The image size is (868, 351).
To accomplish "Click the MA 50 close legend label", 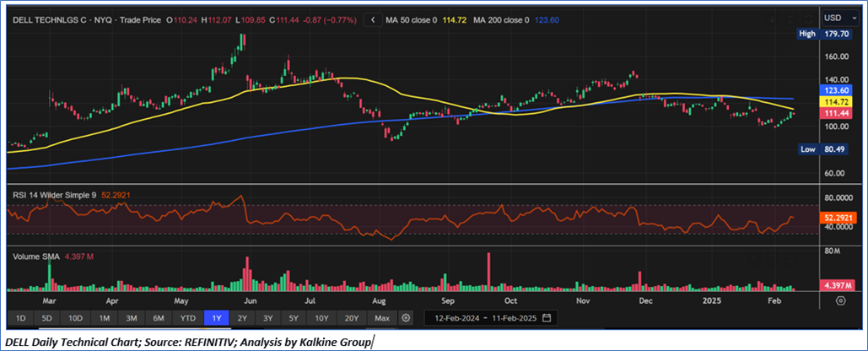I will [x=411, y=20].
